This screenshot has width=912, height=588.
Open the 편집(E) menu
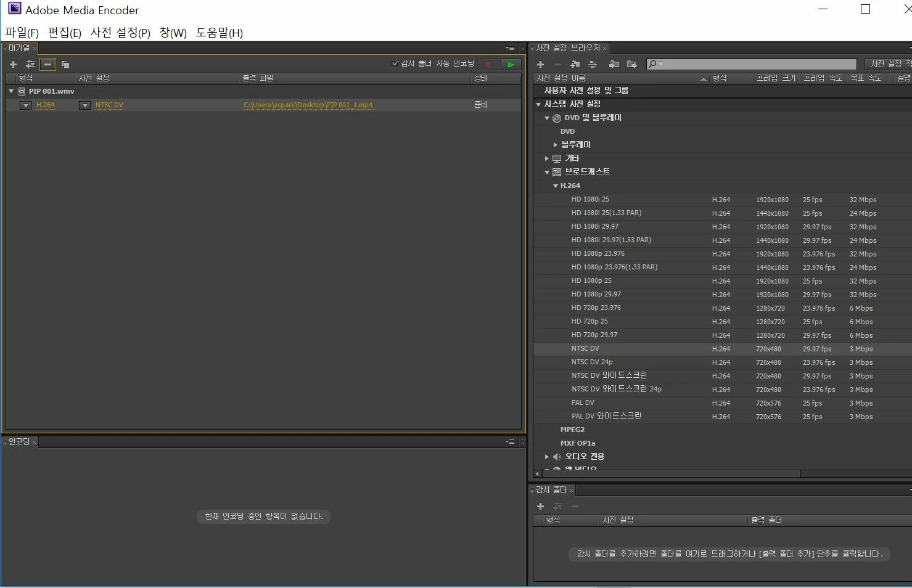(x=65, y=33)
